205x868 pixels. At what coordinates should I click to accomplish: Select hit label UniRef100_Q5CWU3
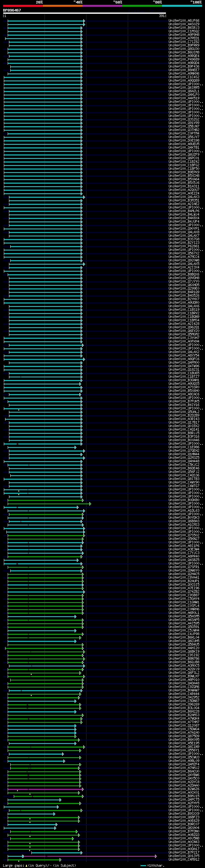pos(184,757)
